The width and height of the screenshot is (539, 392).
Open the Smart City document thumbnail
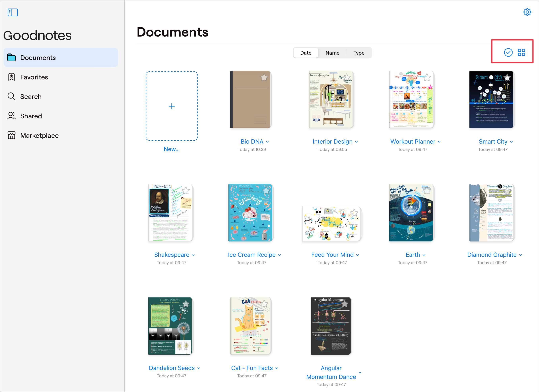pos(491,99)
